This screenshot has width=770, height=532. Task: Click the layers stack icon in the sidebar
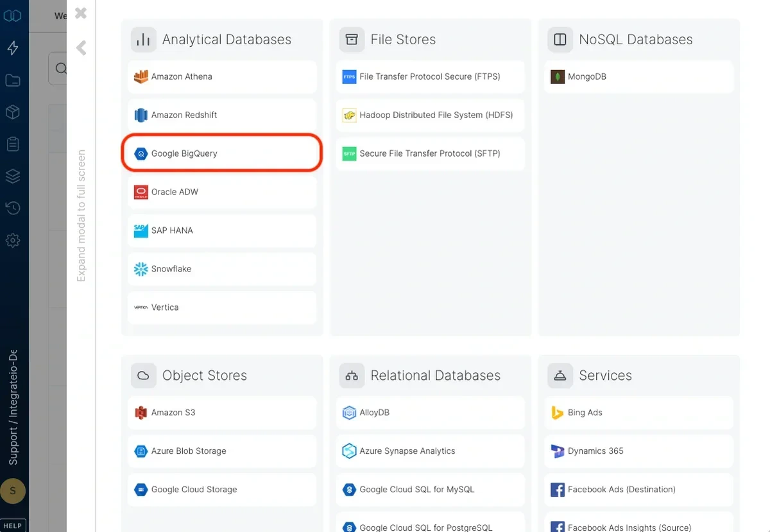(x=13, y=176)
